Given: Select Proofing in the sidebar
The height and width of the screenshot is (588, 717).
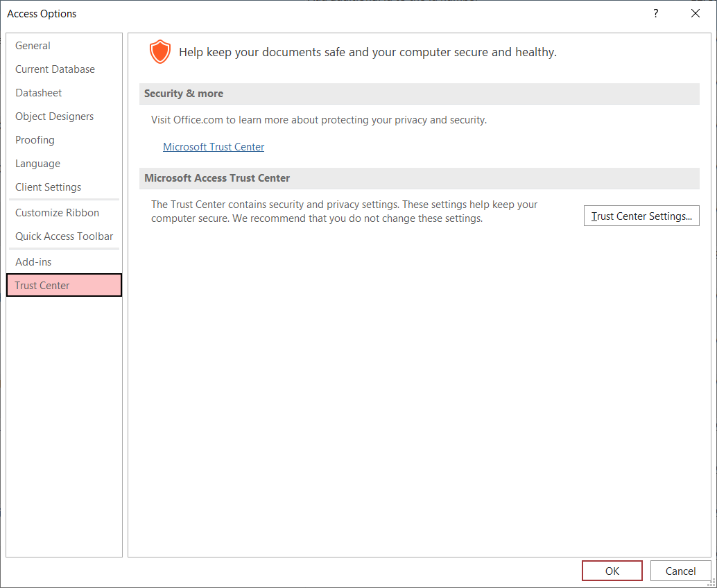Looking at the screenshot, I should pos(35,140).
